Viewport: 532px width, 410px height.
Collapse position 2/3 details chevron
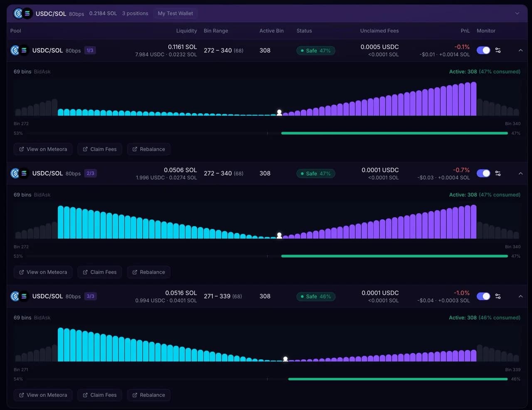pos(520,173)
